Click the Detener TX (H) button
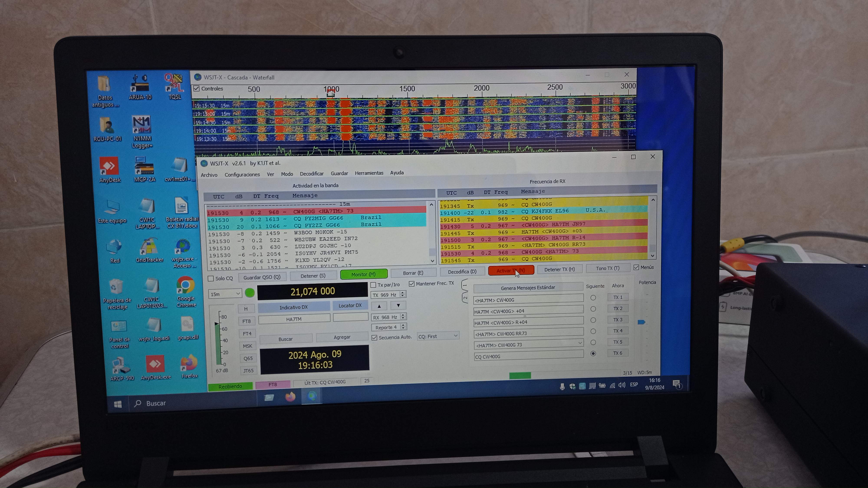This screenshot has width=868, height=488. click(559, 269)
